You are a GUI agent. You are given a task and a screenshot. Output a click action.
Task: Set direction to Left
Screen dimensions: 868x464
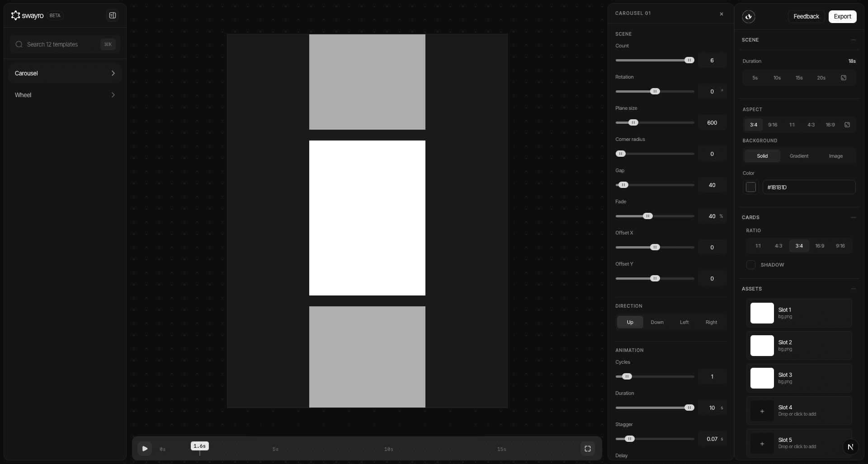pyautogui.click(x=684, y=322)
